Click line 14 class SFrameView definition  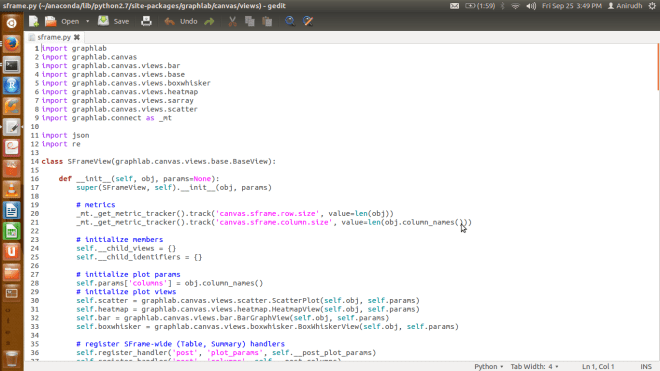click(x=159, y=161)
